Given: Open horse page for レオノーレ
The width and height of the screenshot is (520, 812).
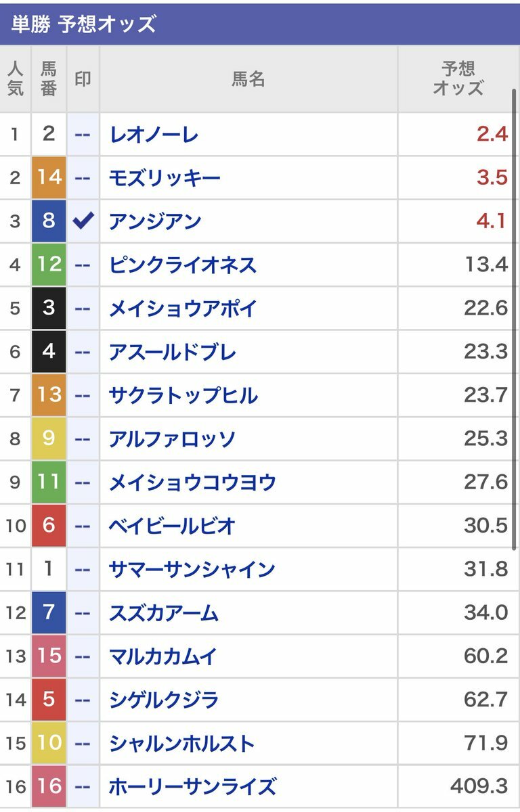Looking at the screenshot, I should 154,135.
